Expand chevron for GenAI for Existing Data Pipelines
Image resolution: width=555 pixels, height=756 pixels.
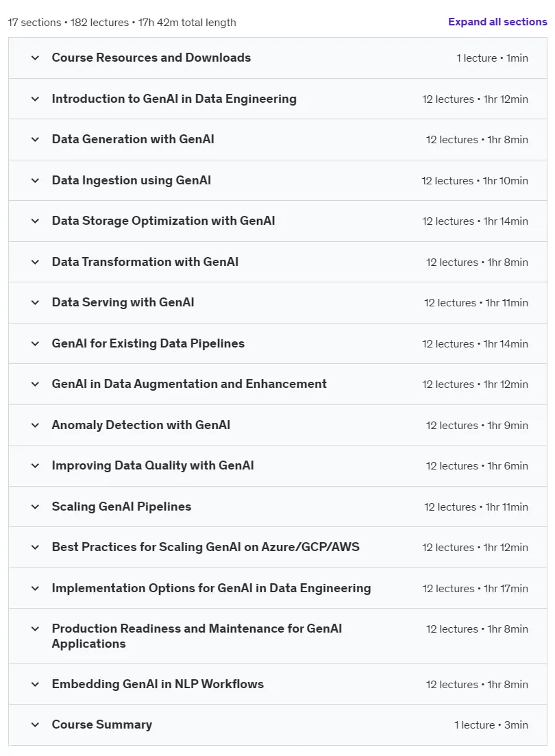click(35, 343)
